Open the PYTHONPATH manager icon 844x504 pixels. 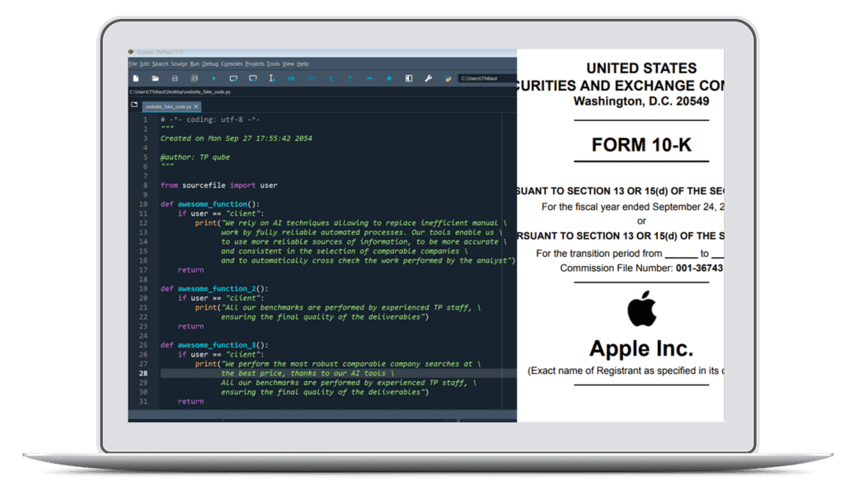pyautogui.click(x=448, y=78)
